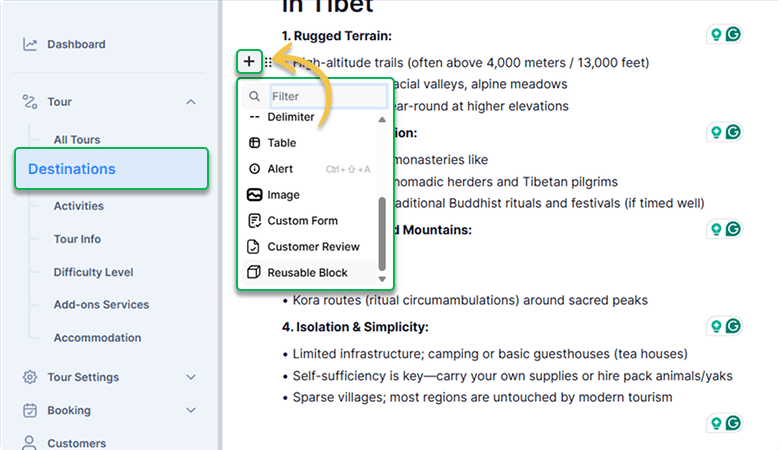Collapse the Tour sidebar section

point(191,102)
